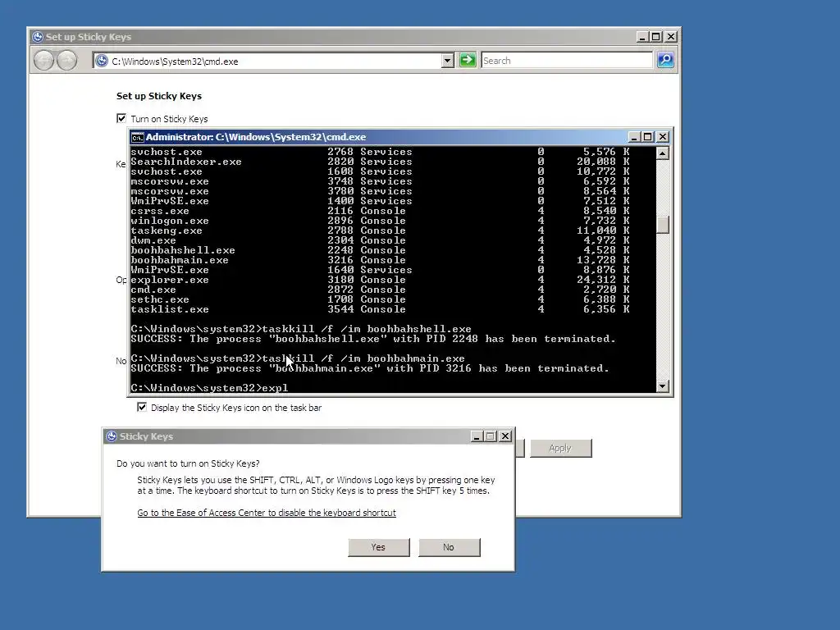Image resolution: width=840 pixels, height=630 pixels.
Task: Click Yes in Sticky Keys dialog
Action: click(378, 547)
